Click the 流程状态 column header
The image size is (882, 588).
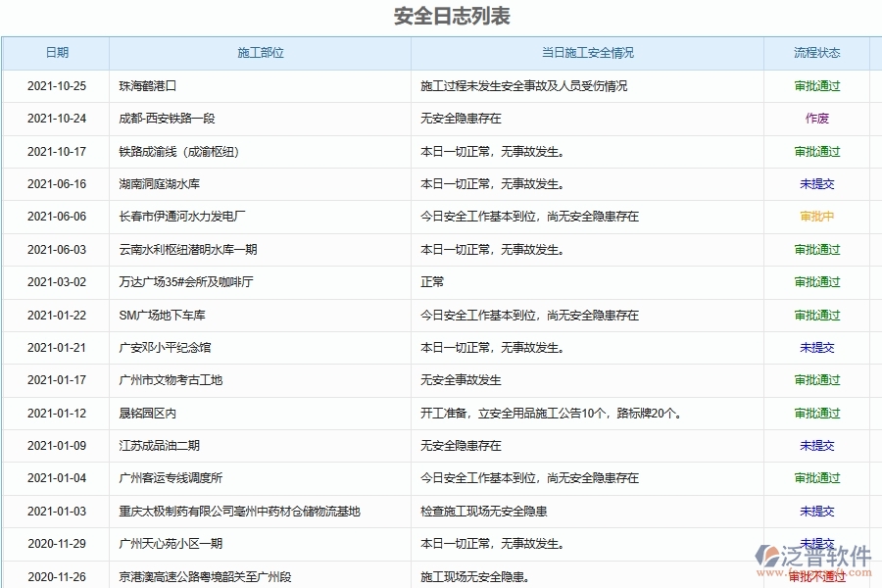814,53
